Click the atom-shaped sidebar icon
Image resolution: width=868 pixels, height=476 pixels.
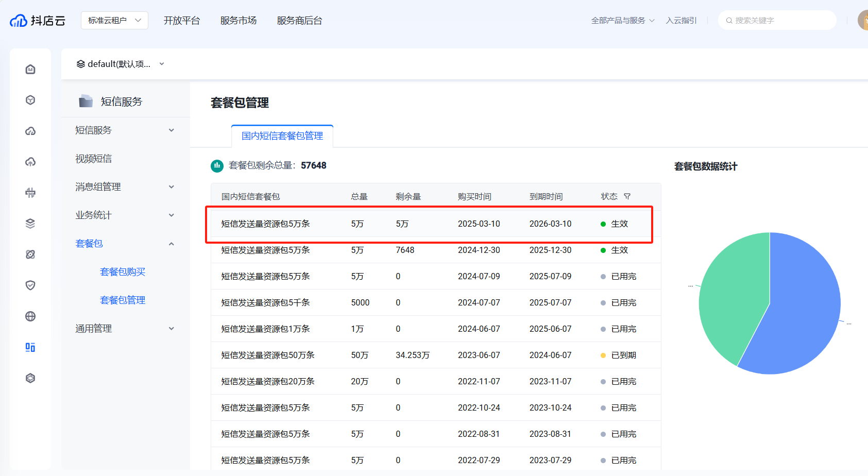(x=30, y=254)
